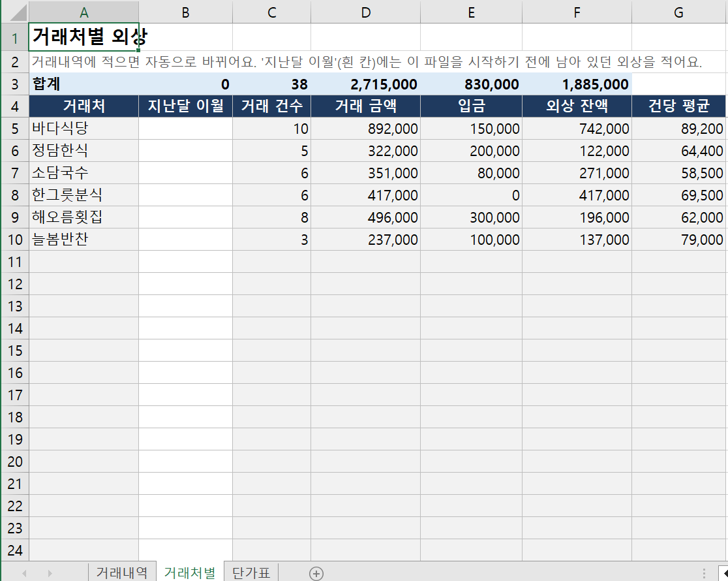Select the 한그릇분식 cell
Screen dimensions: 728x581
(83, 195)
